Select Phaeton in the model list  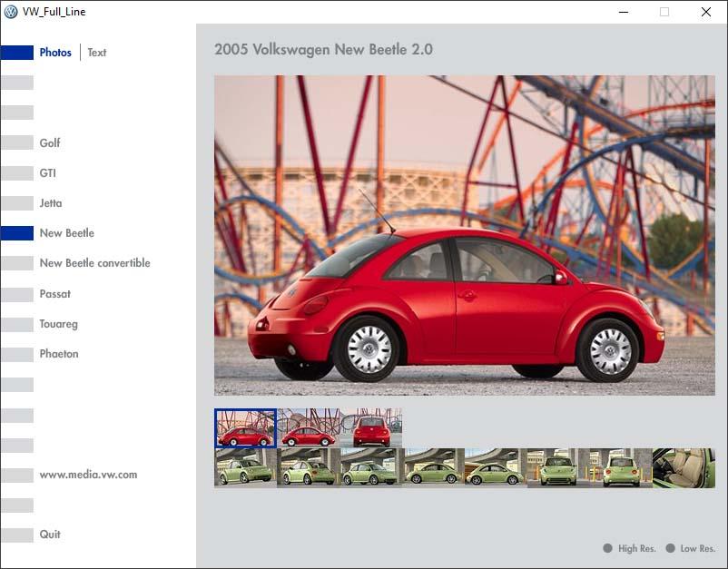[59, 354]
